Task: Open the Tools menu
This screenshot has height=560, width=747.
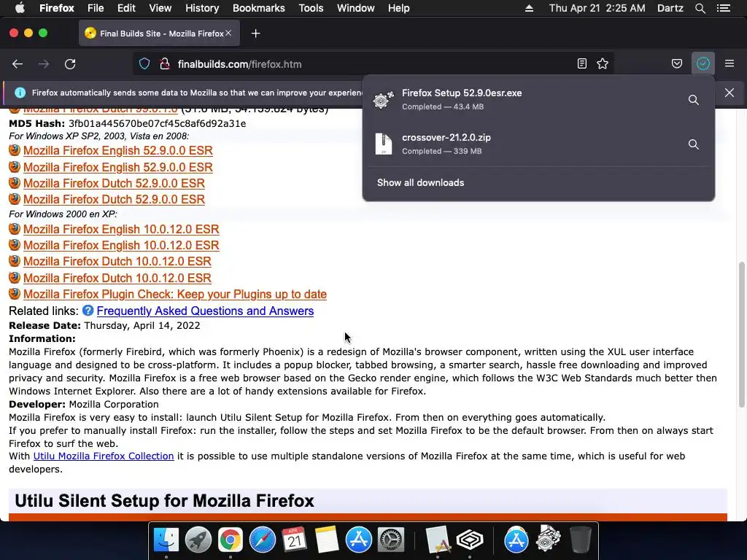Action: pos(311,8)
